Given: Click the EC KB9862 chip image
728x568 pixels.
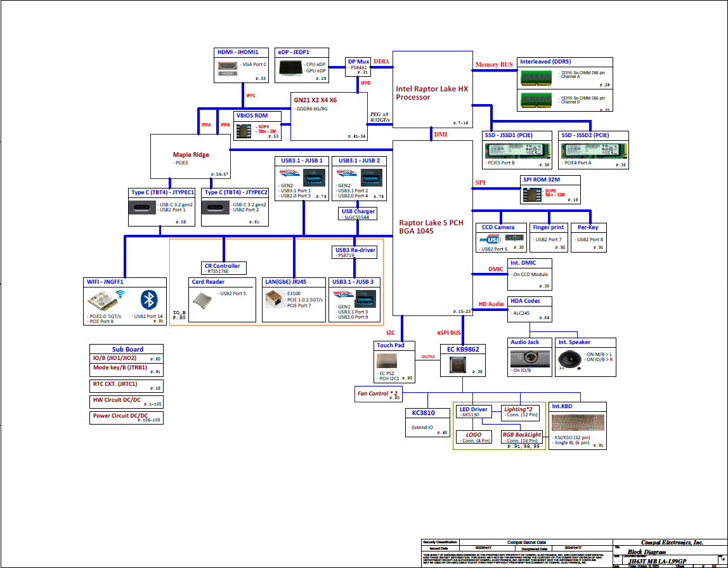Looking at the screenshot, I should [x=458, y=366].
